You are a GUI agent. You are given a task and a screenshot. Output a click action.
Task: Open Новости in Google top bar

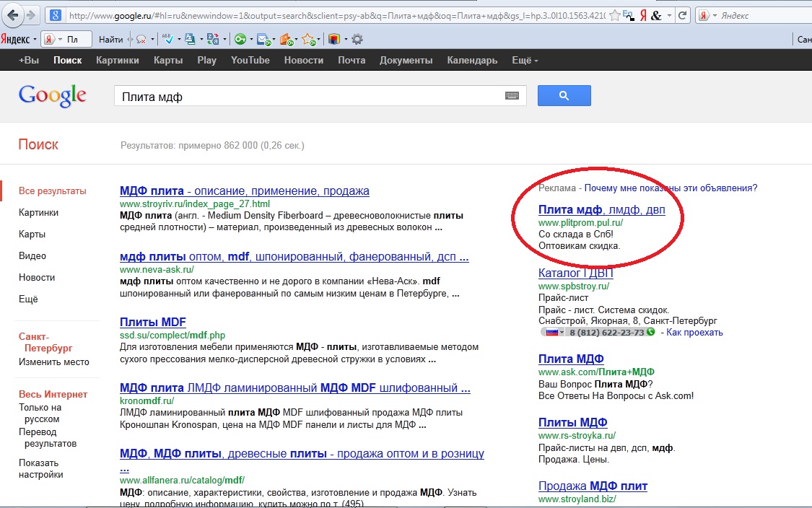[303, 60]
